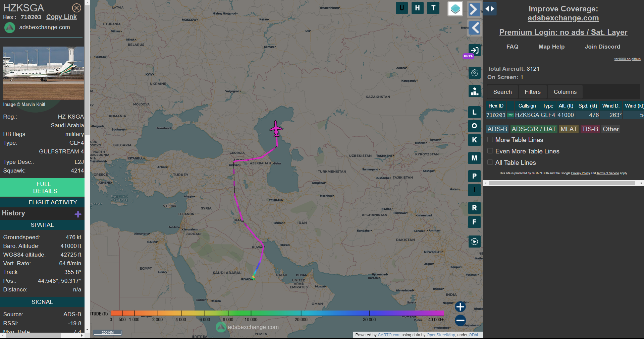Screen dimensions: 644x339
Task: Click the adsbexchange logo in info panel
Action: (10, 27)
